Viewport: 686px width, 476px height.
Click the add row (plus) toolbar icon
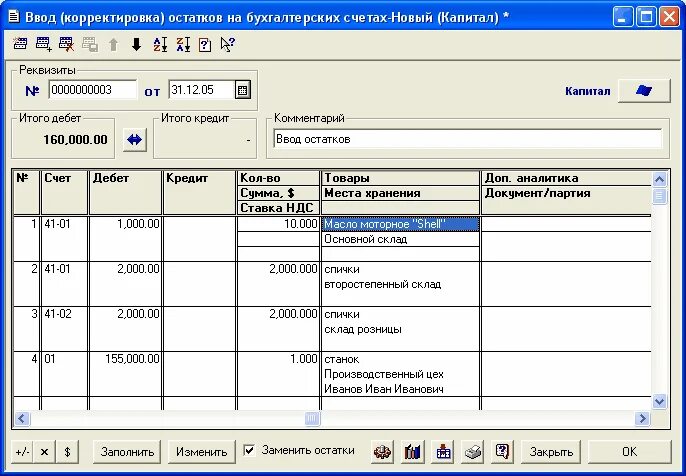44,44
